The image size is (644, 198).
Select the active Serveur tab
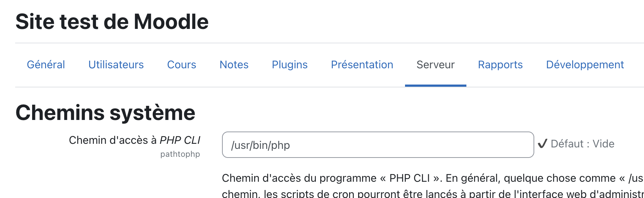tap(435, 65)
